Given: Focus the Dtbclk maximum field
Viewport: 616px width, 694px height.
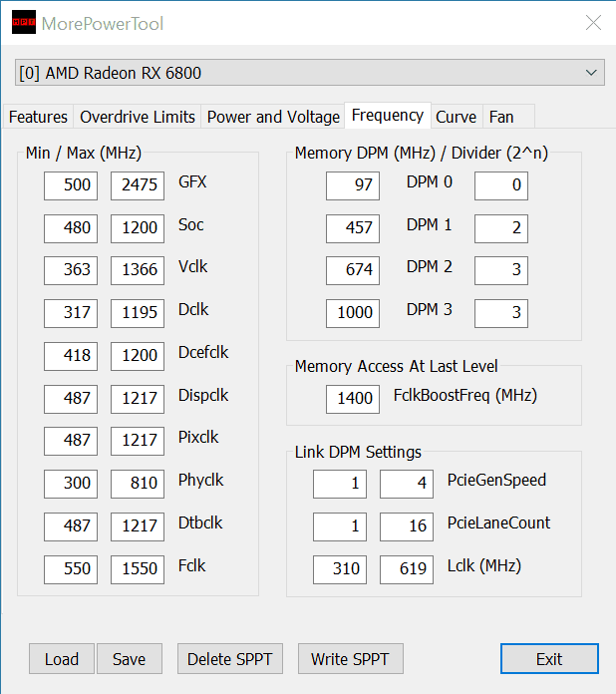Looking at the screenshot, I should [138, 526].
